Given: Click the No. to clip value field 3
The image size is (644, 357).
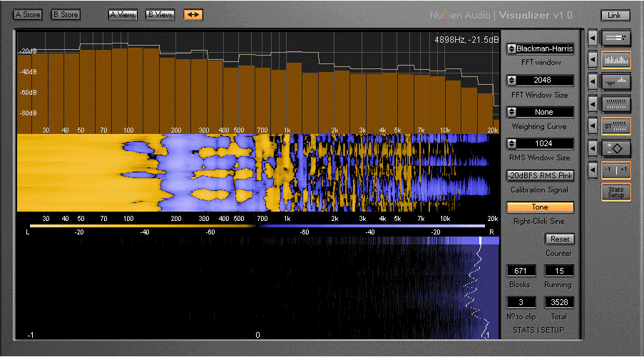Looking at the screenshot, I should [521, 302].
